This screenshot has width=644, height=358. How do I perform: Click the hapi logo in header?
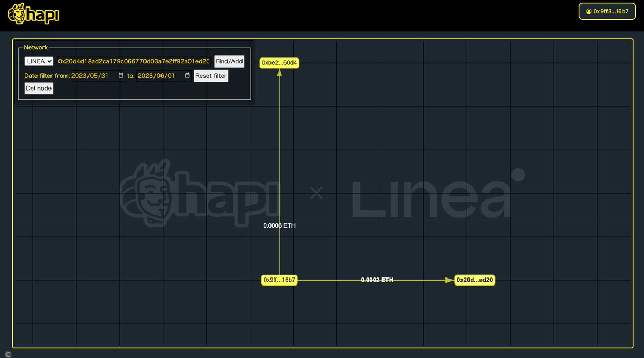point(33,14)
